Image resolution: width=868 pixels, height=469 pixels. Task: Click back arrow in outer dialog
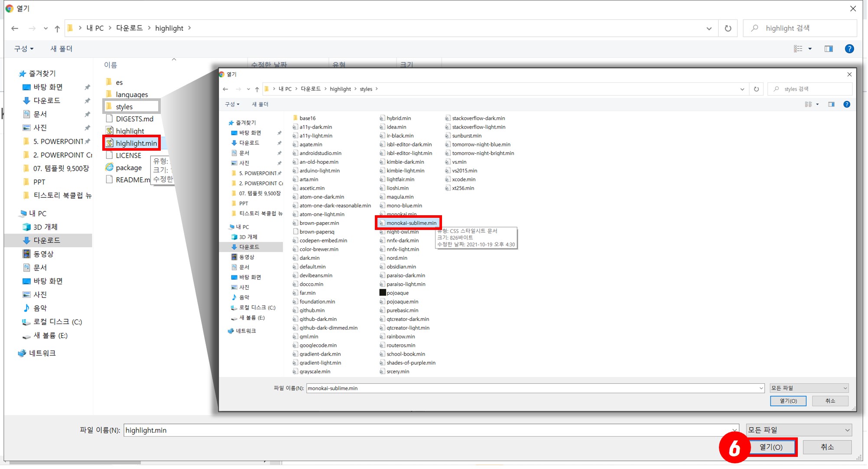click(x=15, y=29)
